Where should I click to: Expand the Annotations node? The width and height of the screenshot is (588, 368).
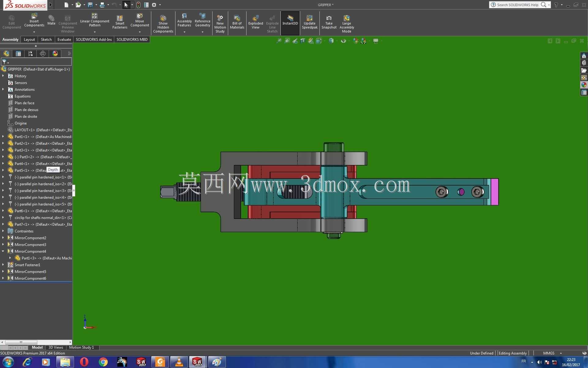coord(3,89)
